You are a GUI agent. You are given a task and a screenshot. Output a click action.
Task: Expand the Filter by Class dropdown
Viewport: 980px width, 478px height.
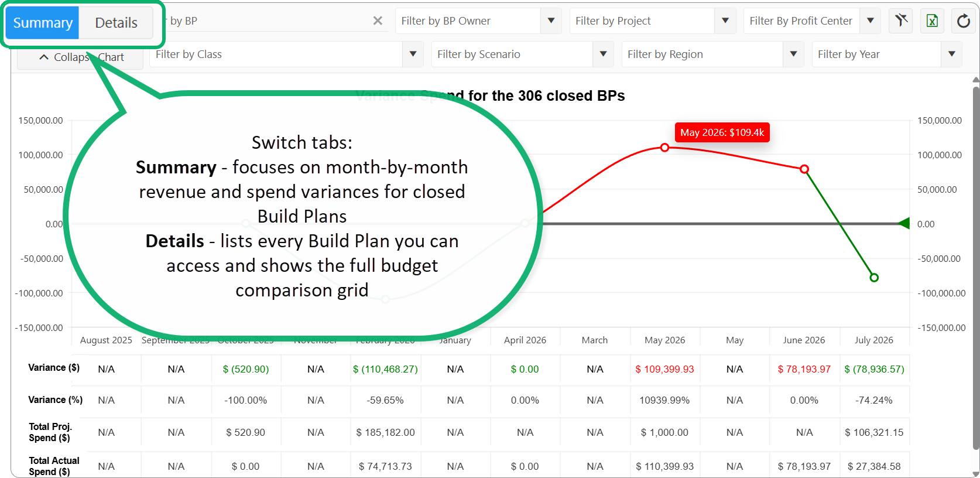click(x=413, y=54)
